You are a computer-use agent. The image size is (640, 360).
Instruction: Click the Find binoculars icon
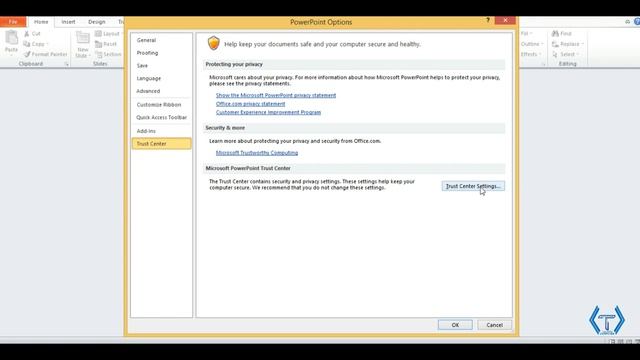click(x=556, y=33)
